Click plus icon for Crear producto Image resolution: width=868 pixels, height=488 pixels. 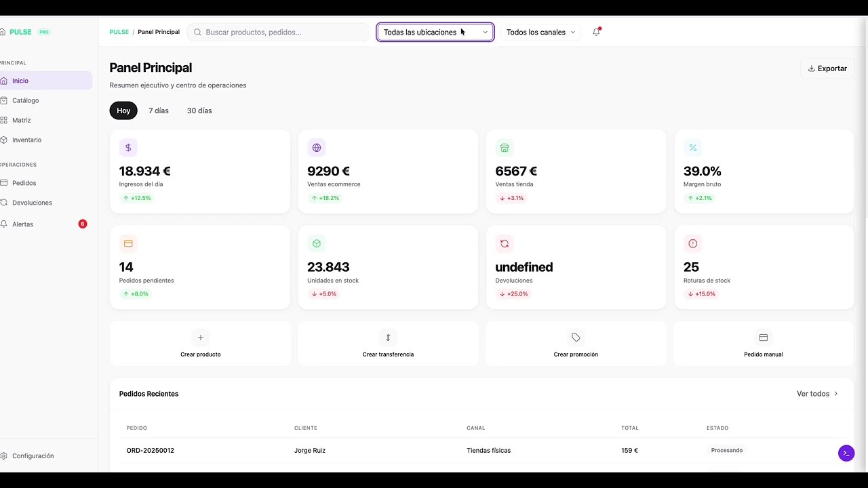pyautogui.click(x=200, y=338)
